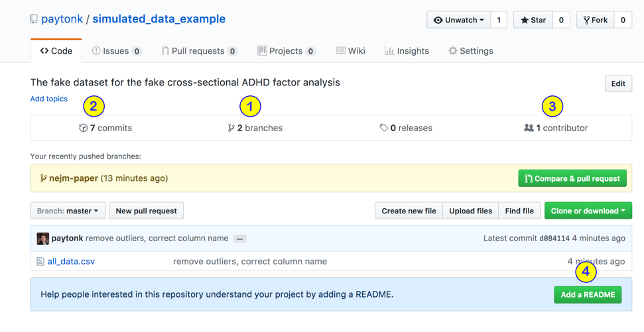Click paytonk author name in latest commit row
644x332 pixels.
(68, 239)
